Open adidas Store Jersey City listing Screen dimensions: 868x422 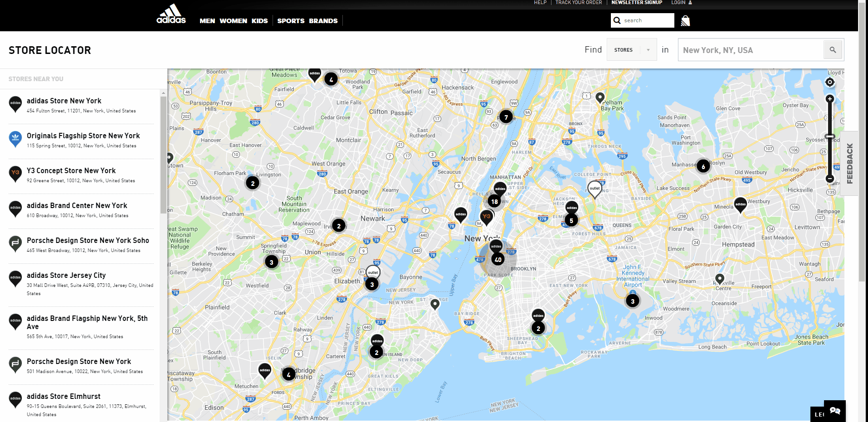click(81, 284)
